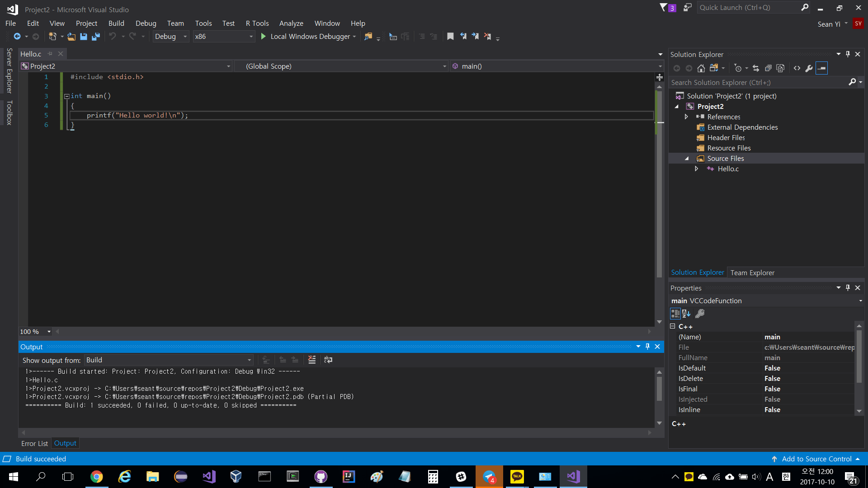Switch Properties to alphabetical sort view
This screenshot has width=868, height=488.
click(686, 314)
